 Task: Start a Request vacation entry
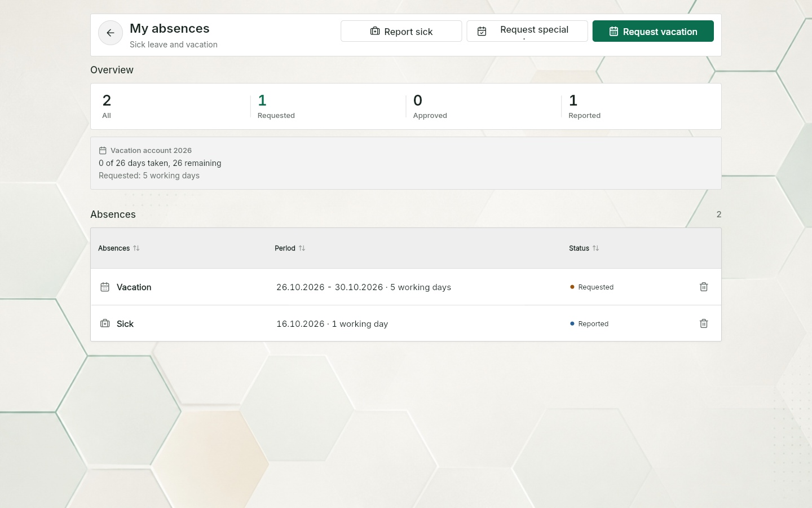[653, 31]
